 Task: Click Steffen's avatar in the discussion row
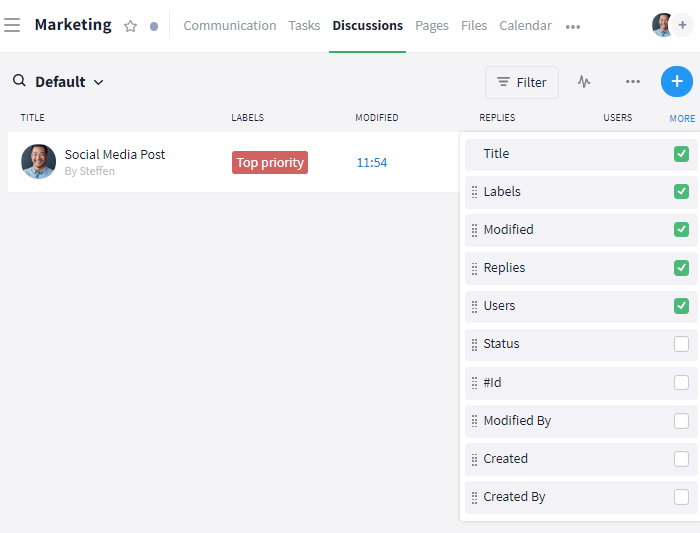coord(38,162)
